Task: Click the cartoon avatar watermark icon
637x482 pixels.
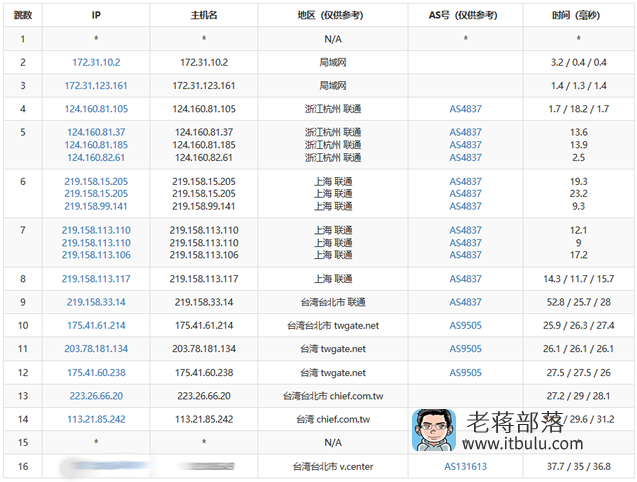Action: [433, 430]
